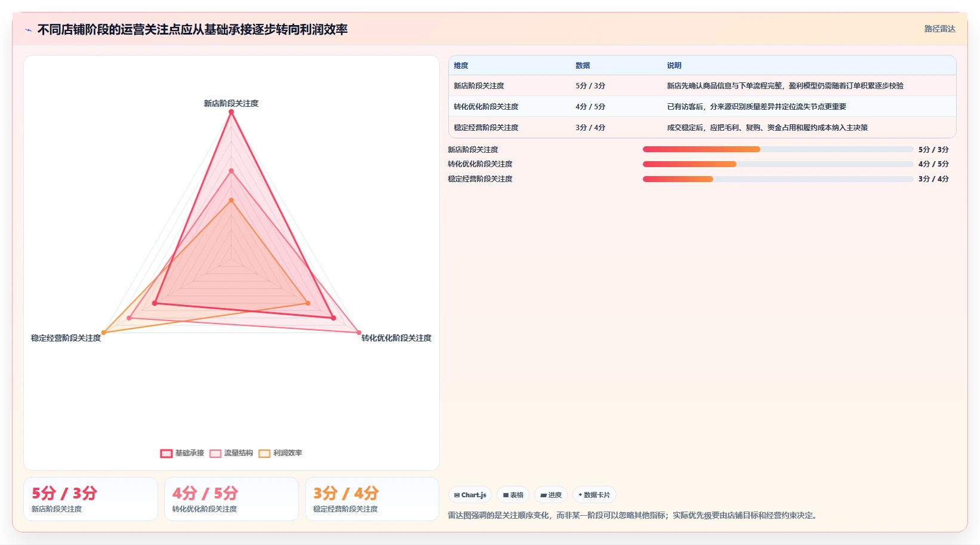The height and width of the screenshot is (545, 980).
Task: Click the 维度 table column header
Action: click(461, 66)
